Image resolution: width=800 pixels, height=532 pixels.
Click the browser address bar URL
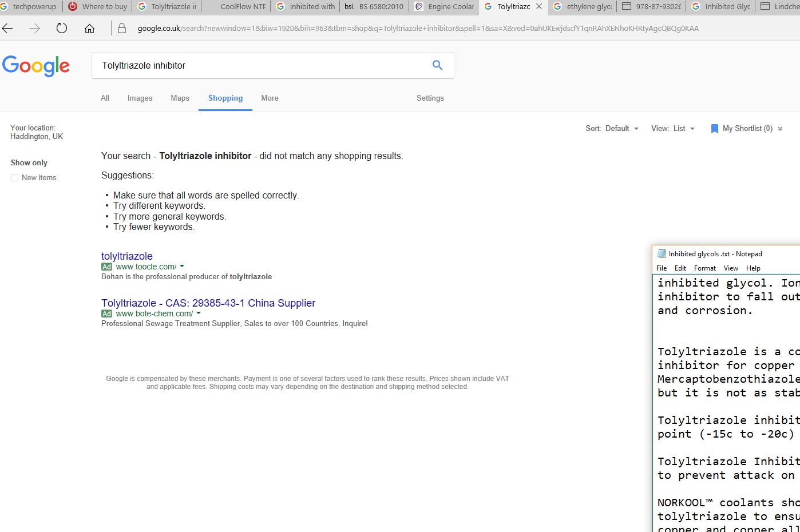[x=418, y=29]
